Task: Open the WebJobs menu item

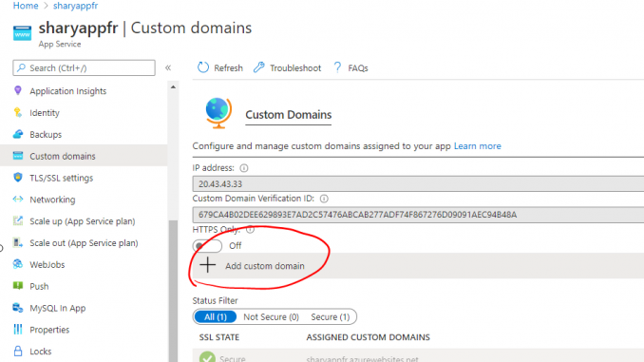Action: tap(47, 265)
